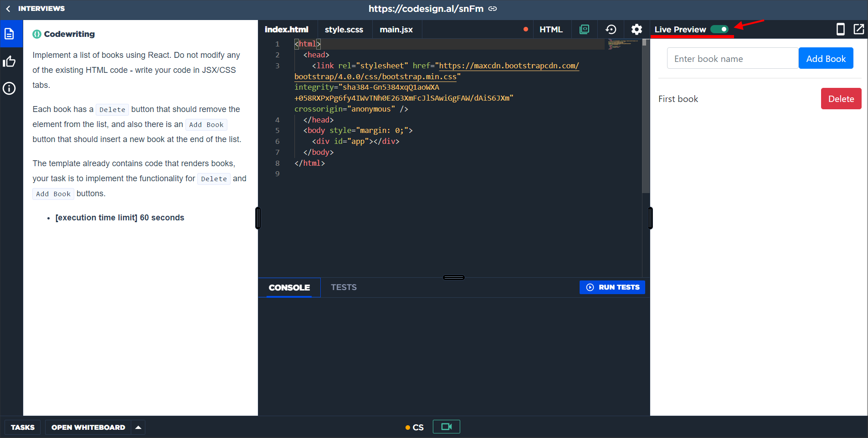Click the Enter book name field
The width and height of the screenshot is (868, 438).
coord(733,58)
